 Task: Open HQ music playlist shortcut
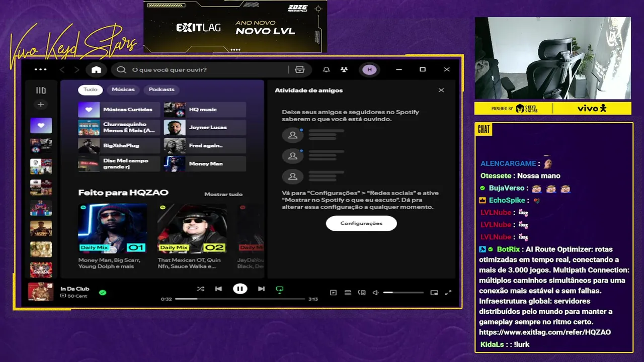coord(205,109)
